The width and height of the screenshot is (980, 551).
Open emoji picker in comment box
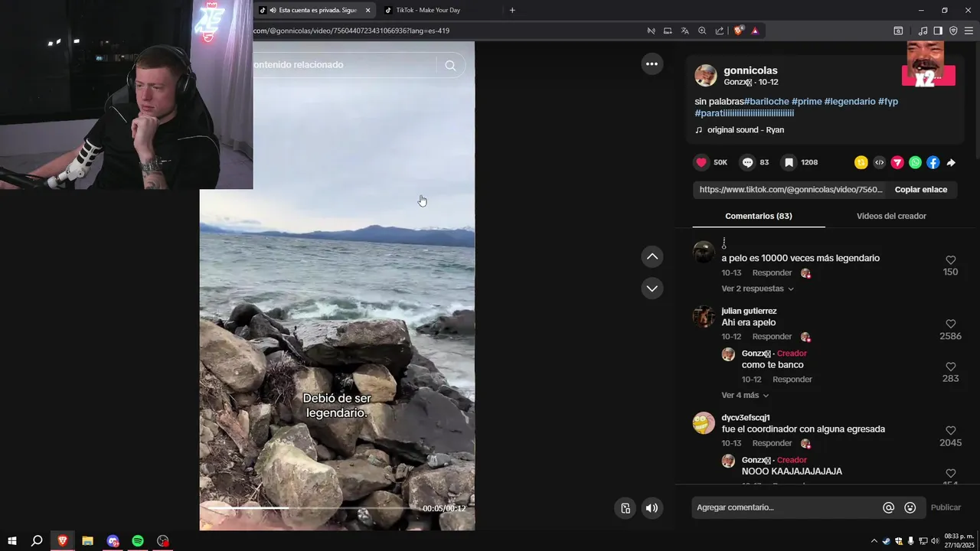[910, 507]
